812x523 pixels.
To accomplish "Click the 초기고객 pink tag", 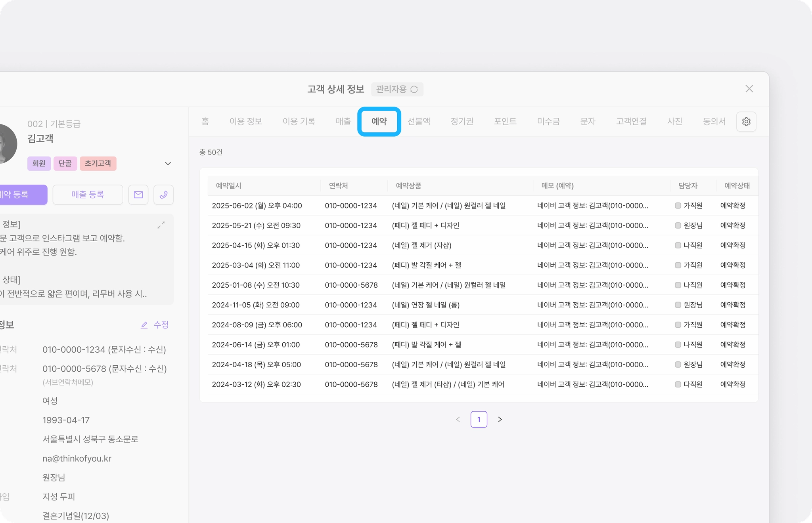I will click(98, 163).
